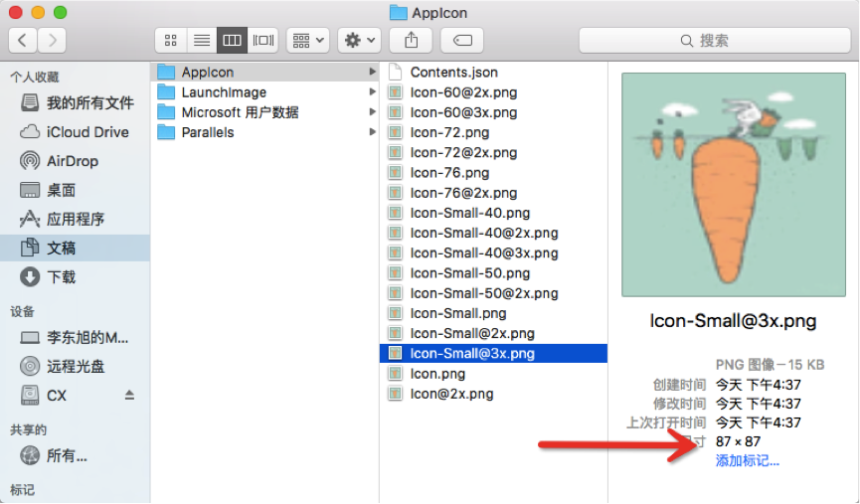Screen dimensions: 860x504
Task: Select the Microsoft 用户数据 folder
Action: point(264,112)
